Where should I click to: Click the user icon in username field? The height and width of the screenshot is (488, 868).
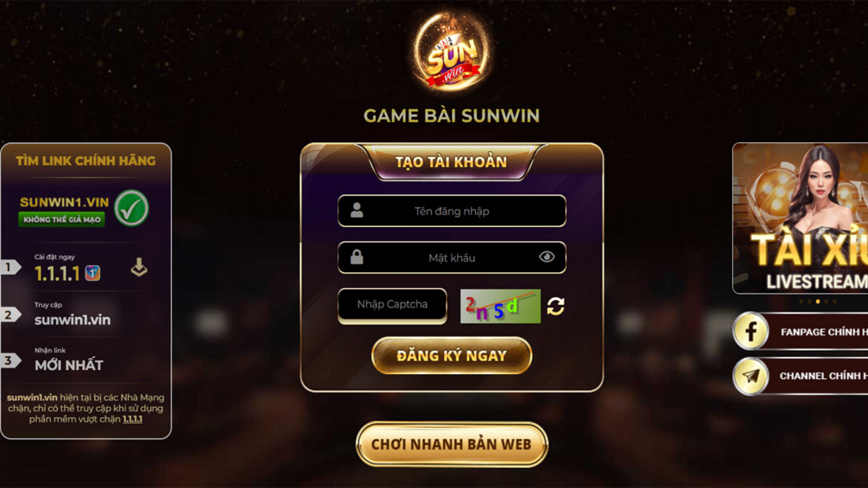point(357,210)
